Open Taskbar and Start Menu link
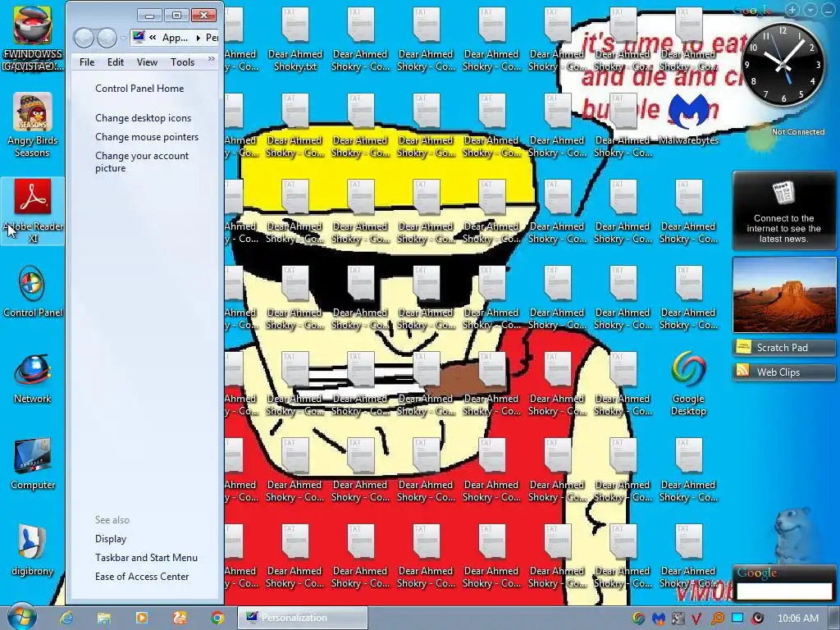840x630 pixels. click(146, 558)
